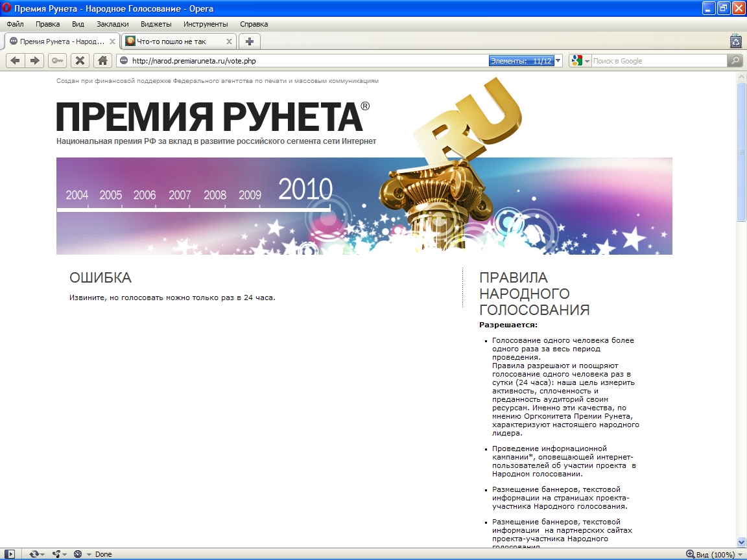Open the Виджеты menu

point(156,24)
